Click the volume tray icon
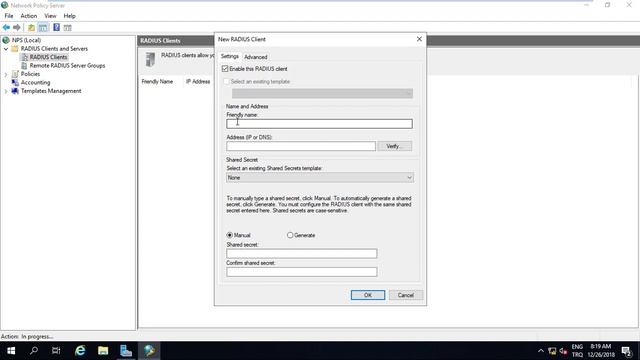 (x=564, y=351)
